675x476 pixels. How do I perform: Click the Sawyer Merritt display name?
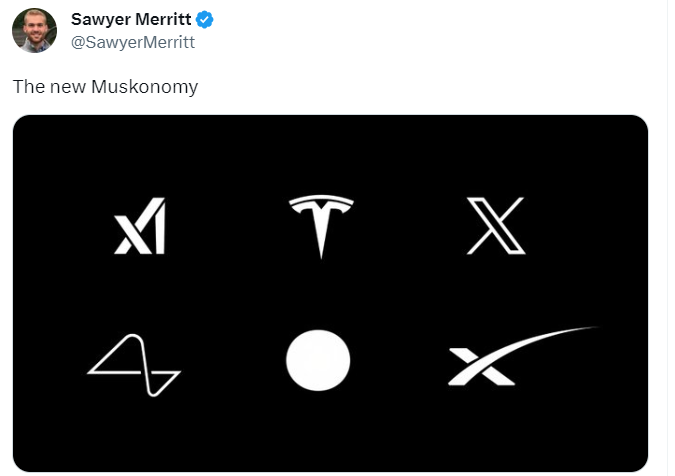tap(131, 19)
